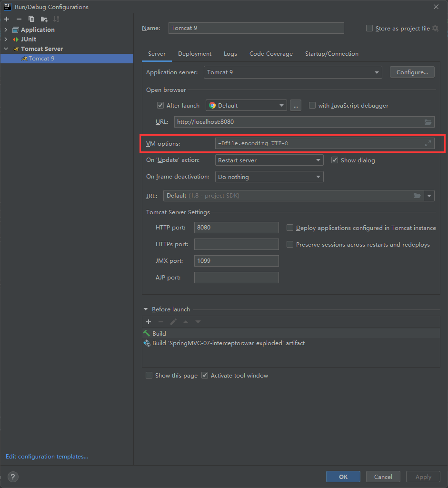Edit the selected Before launch task
Image resolution: width=448 pixels, height=488 pixels.
173,322
